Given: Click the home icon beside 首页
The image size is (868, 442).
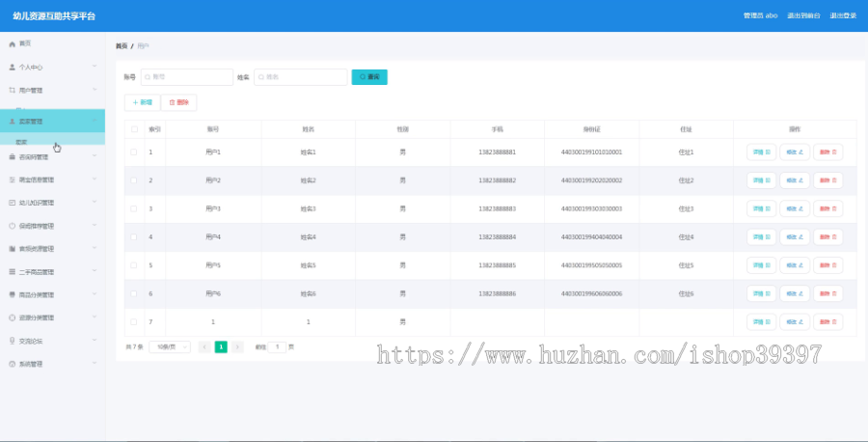Looking at the screenshot, I should [x=13, y=43].
